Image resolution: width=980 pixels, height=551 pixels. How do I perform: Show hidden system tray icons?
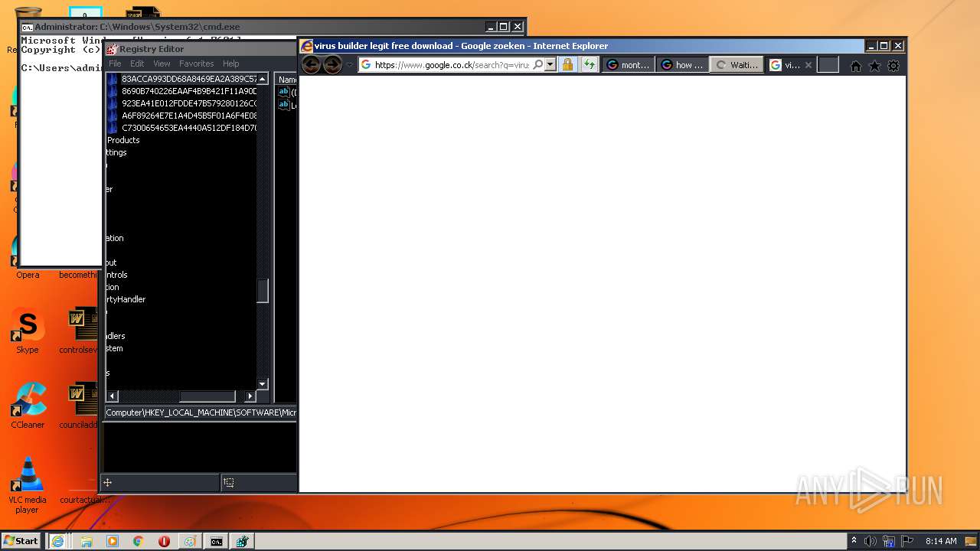854,541
